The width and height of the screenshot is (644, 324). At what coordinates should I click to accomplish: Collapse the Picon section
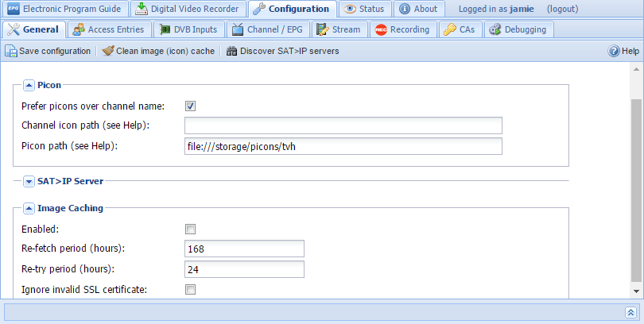click(x=29, y=84)
